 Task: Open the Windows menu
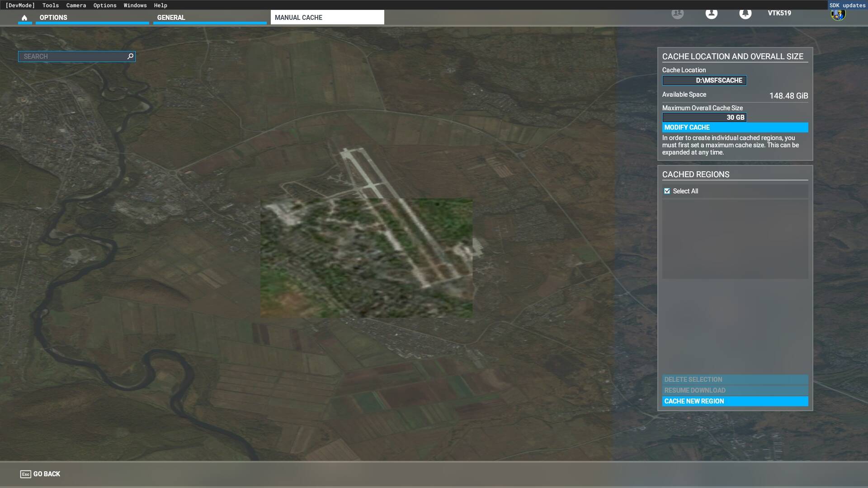(135, 5)
